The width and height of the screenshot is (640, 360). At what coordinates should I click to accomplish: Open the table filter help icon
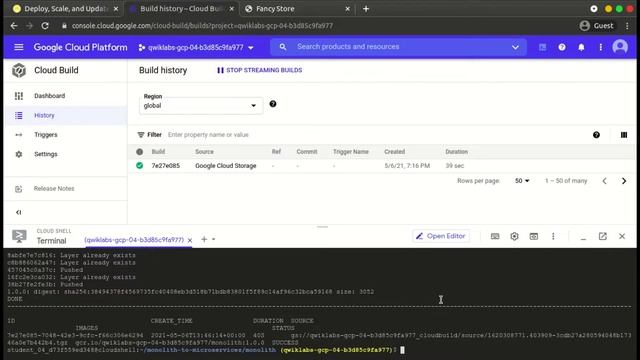coord(596,135)
